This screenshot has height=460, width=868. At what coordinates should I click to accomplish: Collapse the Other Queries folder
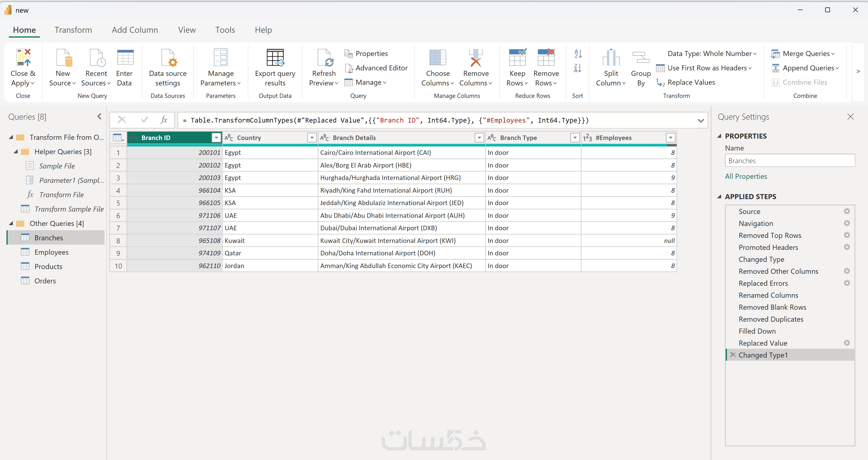pyautogui.click(x=11, y=223)
